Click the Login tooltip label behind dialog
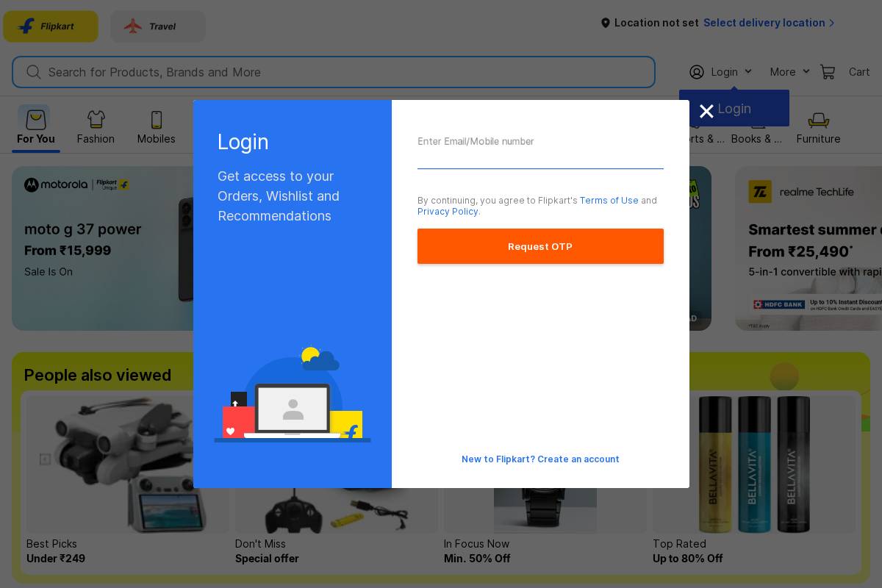Viewport: 882px width, 588px height. [734, 109]
